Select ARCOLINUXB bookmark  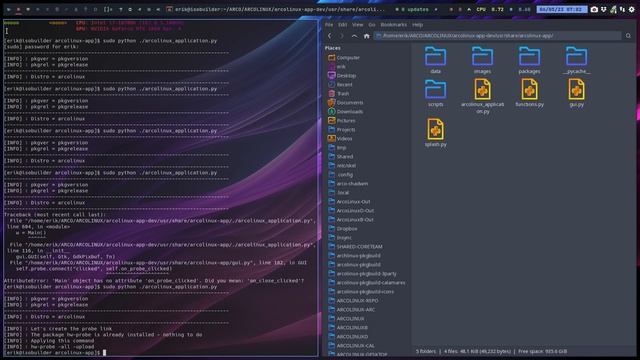(348, 327)
